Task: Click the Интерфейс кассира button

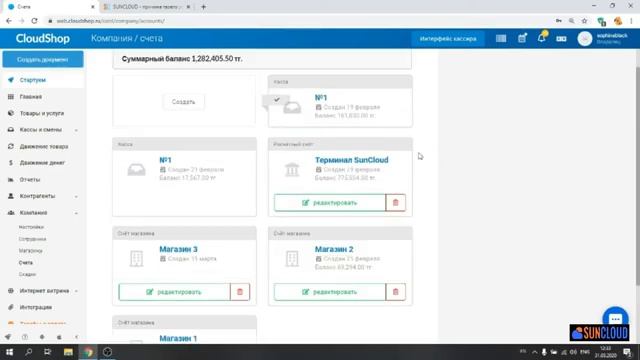Action: 448,39
